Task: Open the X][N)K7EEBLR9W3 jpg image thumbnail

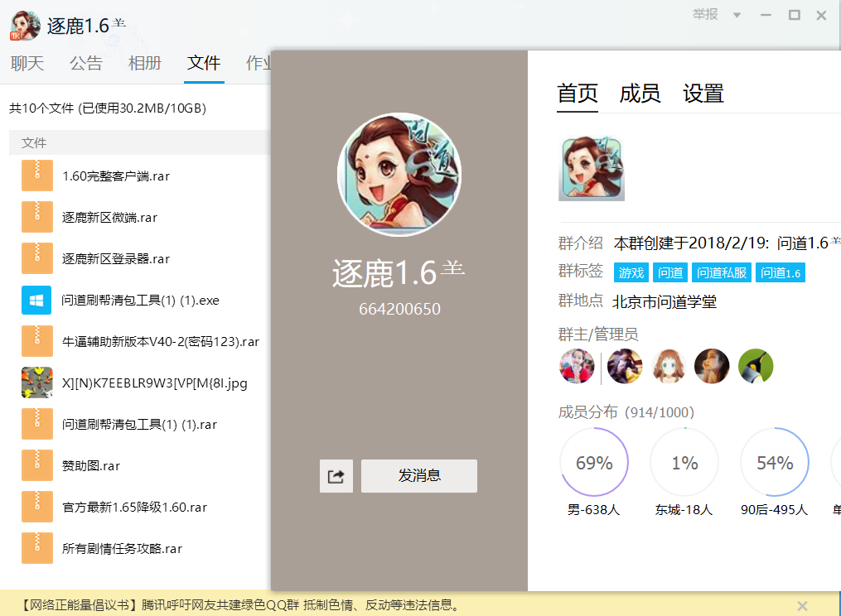Action: pos(37,383)
